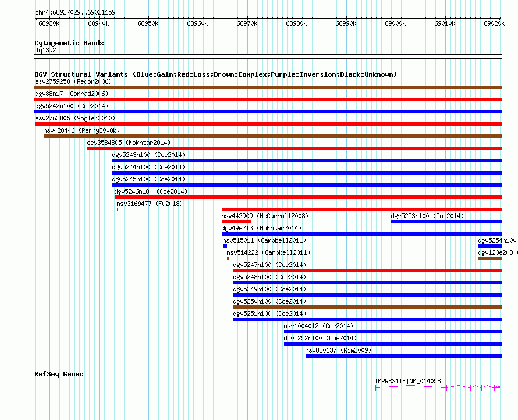Select the dgv5254n100 variant label
Image resolution: width=518 pixels, height=420 pixels.
pos(497,240)
